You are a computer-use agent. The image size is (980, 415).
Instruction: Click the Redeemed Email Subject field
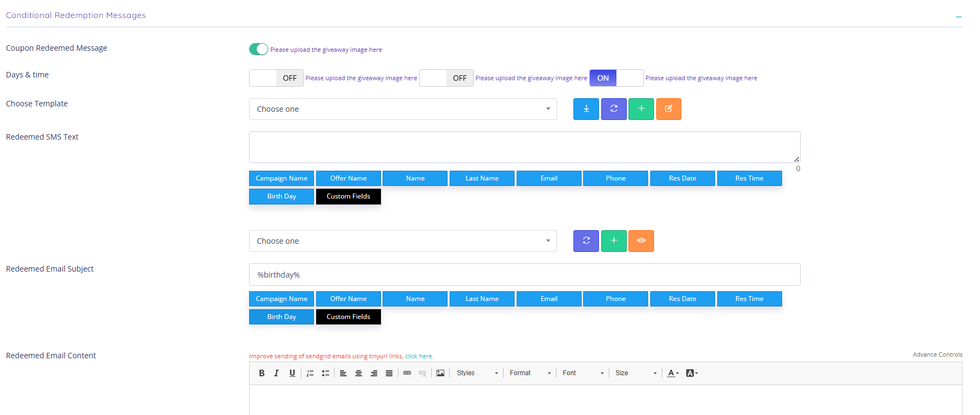(524, 275)
